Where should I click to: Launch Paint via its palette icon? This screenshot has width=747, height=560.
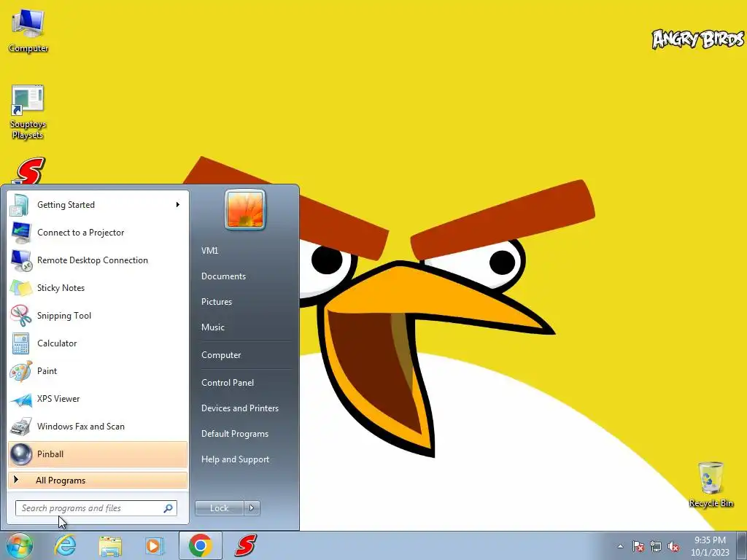[20, 371]
